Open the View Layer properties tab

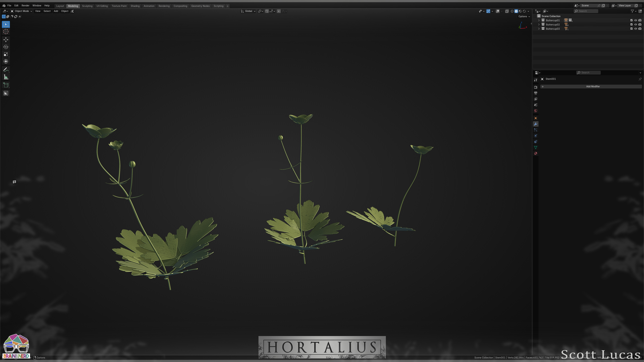[x=535, y=99]
